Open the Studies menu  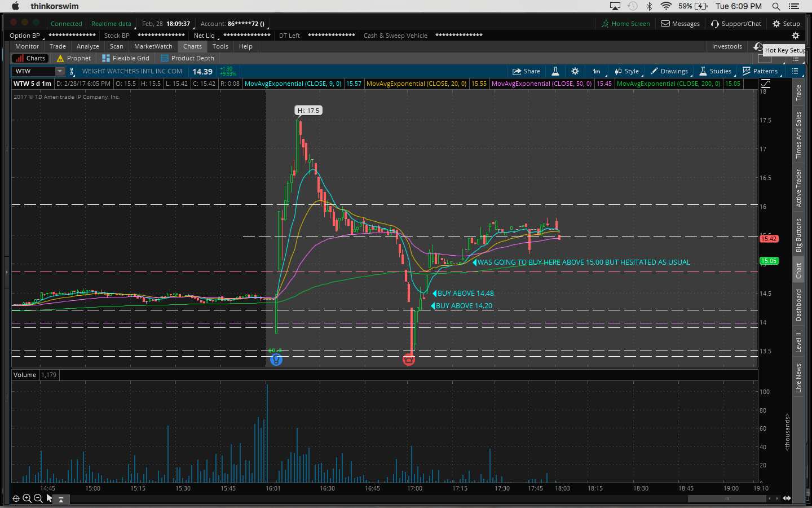[x=716, y=71]
